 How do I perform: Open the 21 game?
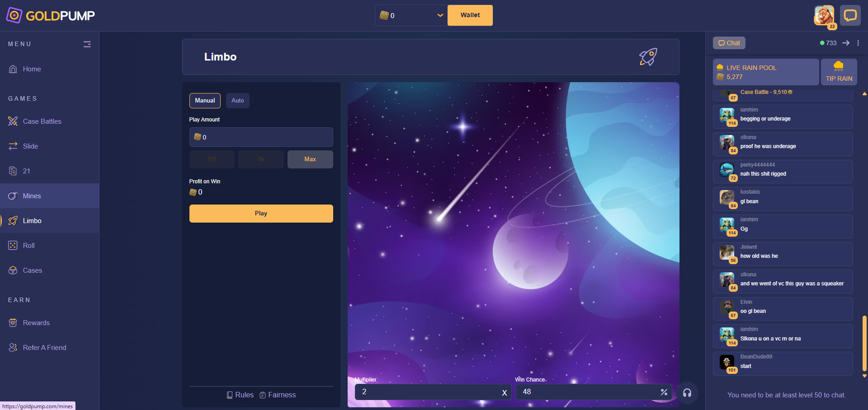tap(50, 171)
